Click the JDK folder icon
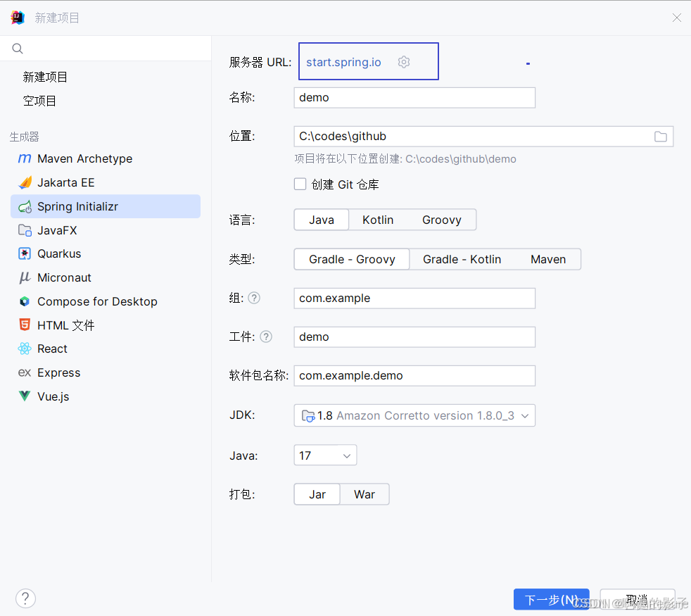The width and height of the screenshot is (691, 616). (308, 415)
